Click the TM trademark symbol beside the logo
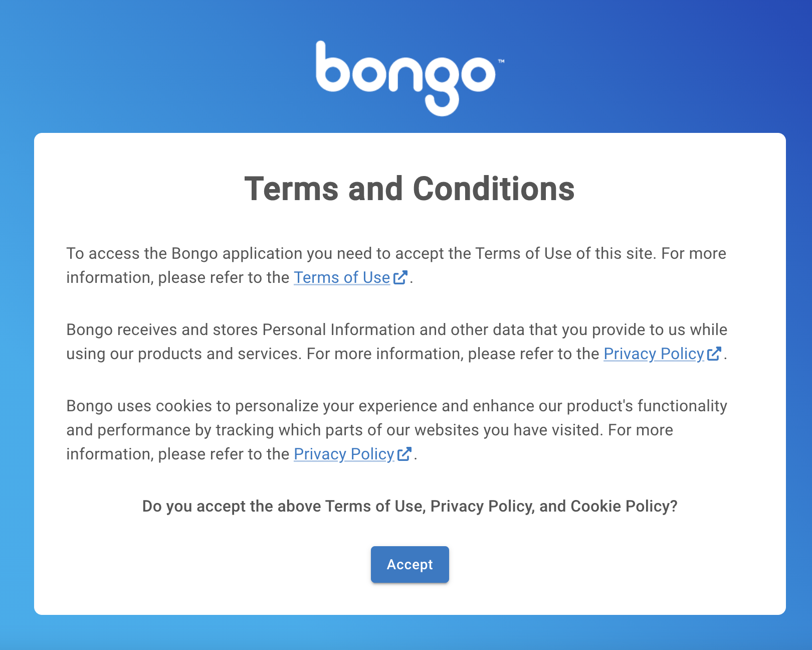Viewport: 812px width, 650px height. pos(501,61)
